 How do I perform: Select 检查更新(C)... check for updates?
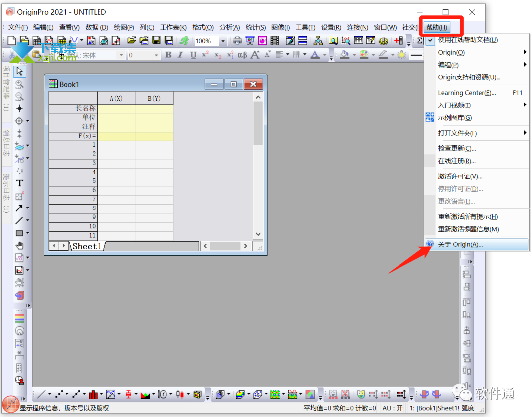476,148
